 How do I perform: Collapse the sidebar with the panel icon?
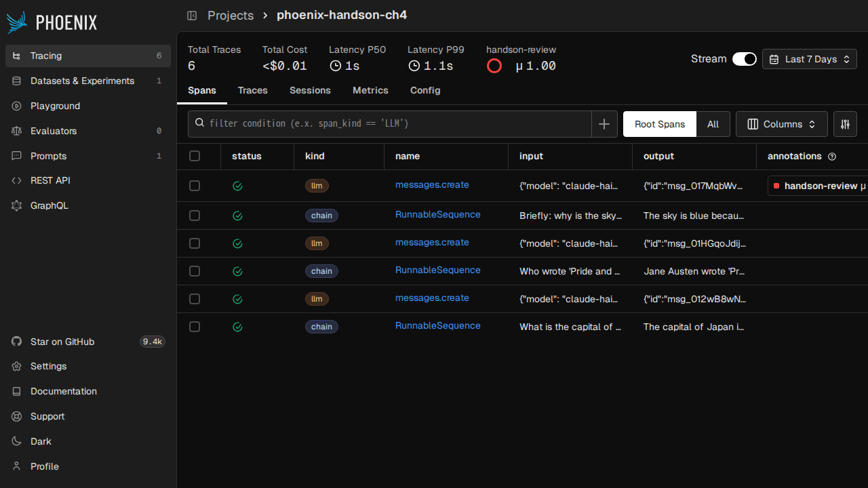(192, 15)
